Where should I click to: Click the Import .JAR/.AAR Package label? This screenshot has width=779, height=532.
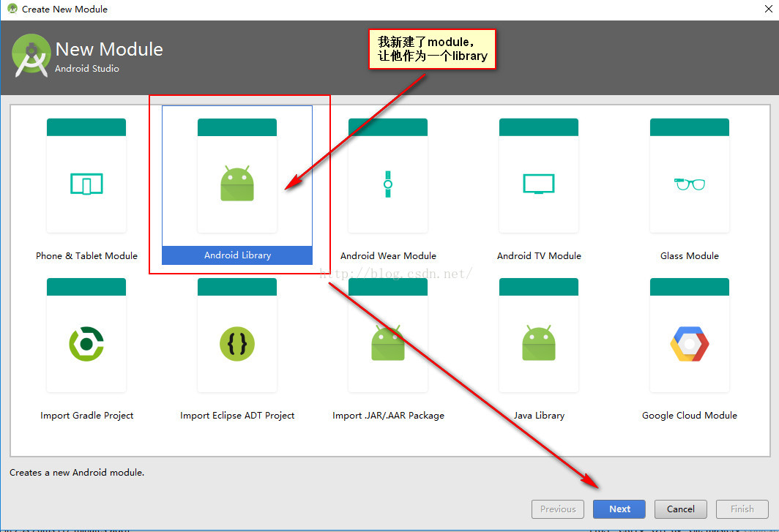(388, 416)
